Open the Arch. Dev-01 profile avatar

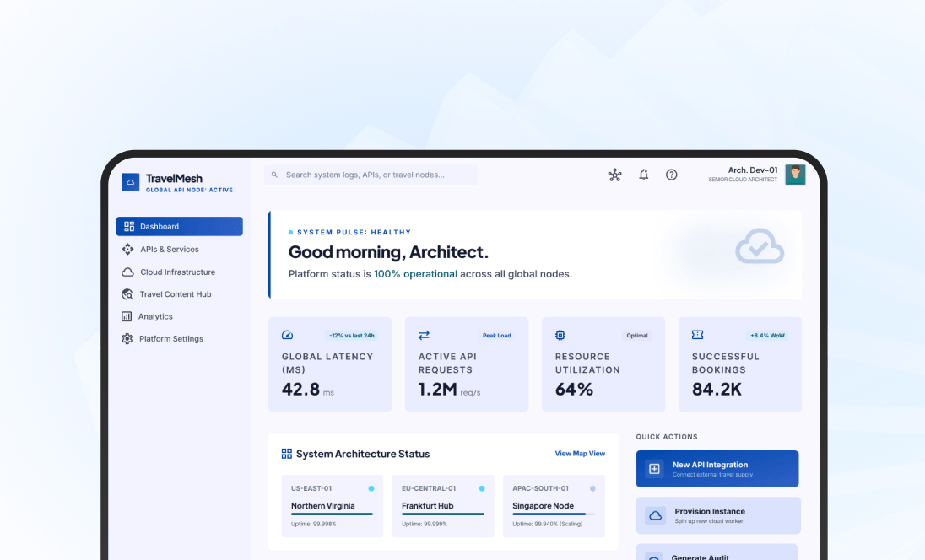coord(795,175)
